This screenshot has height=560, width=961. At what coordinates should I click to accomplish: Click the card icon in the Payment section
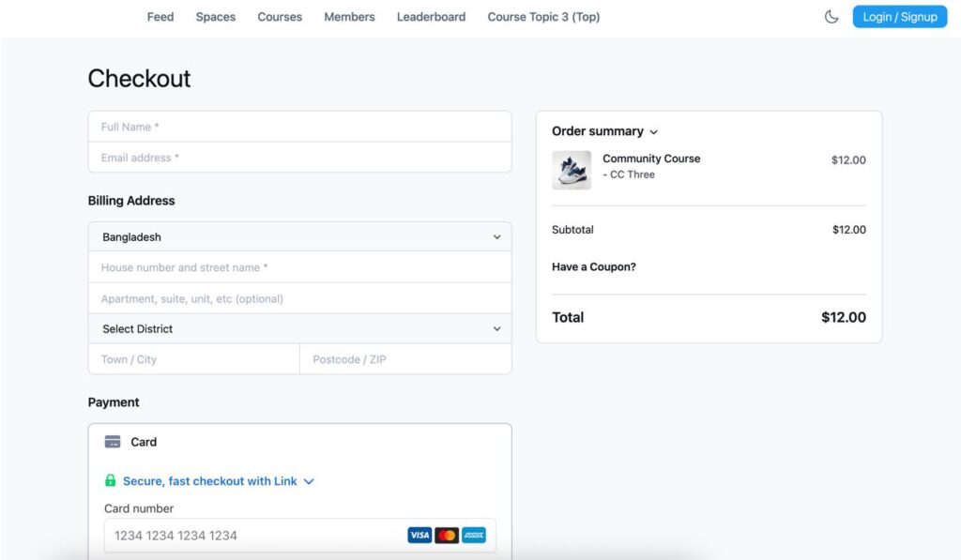114,441
